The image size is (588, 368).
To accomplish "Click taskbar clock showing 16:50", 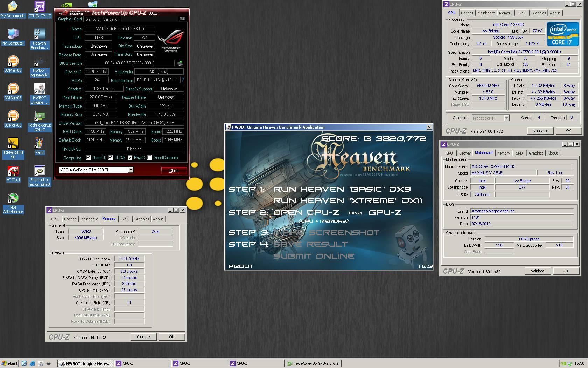I will [579, 363].
